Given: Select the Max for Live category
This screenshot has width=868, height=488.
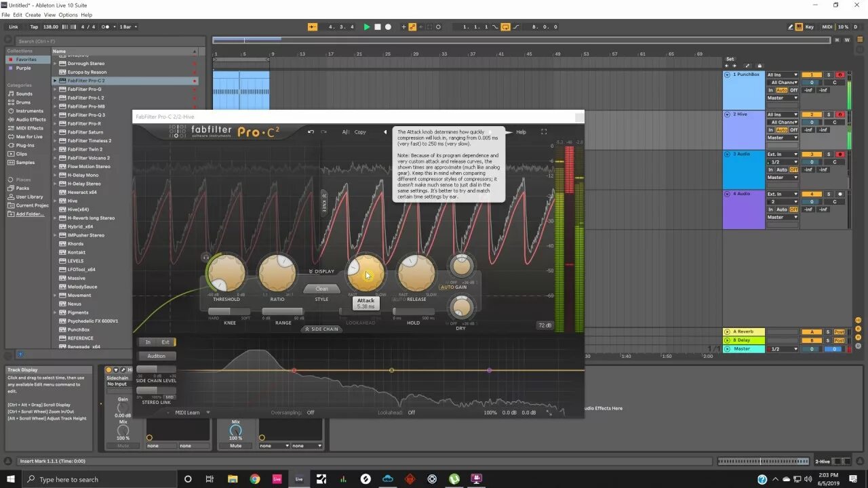Looking at the screenshot, I should [29, 137].
